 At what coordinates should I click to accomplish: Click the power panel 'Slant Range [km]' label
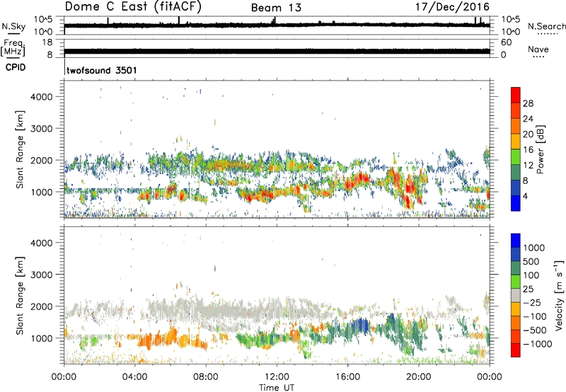coord(21,149)
